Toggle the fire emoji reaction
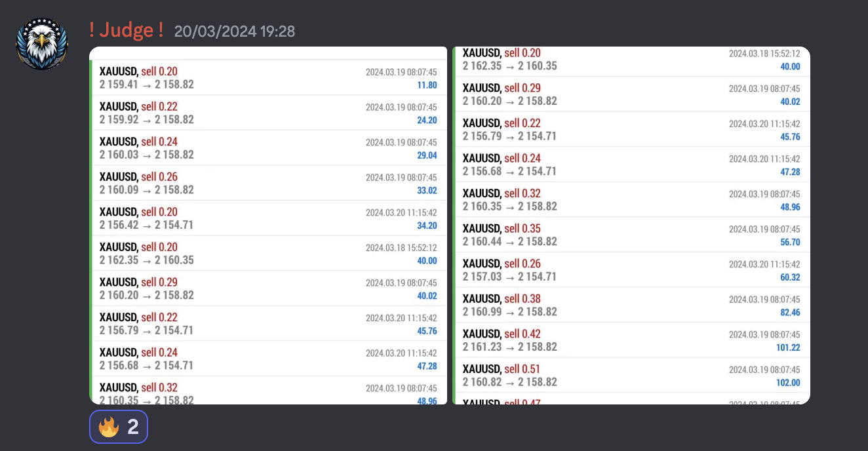Viewport: 868px width, 451px height. (x=119, y=427)
